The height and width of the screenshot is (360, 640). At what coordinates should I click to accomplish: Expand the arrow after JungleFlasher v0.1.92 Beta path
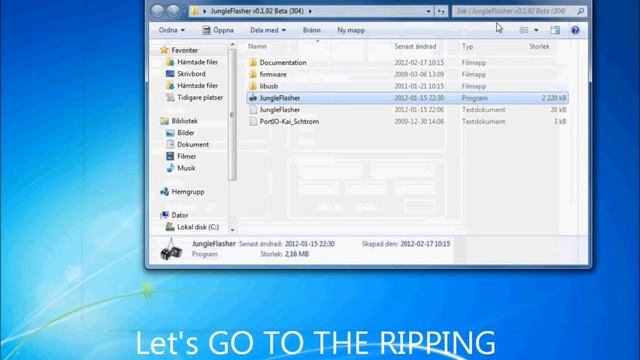[x=310, y=11]
